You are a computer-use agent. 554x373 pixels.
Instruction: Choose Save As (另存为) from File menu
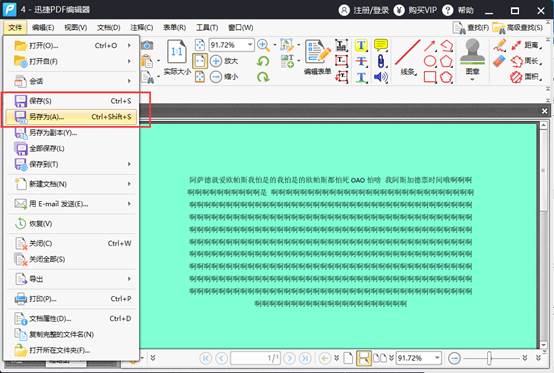pos(72,117)
